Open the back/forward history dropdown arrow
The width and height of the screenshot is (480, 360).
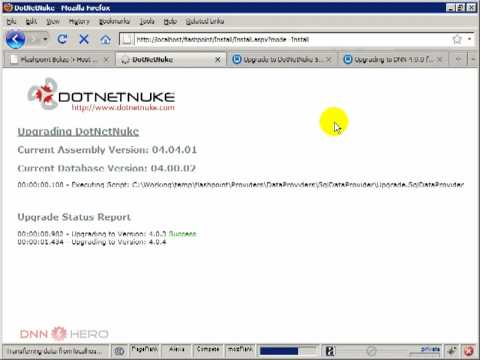(45, 39)
